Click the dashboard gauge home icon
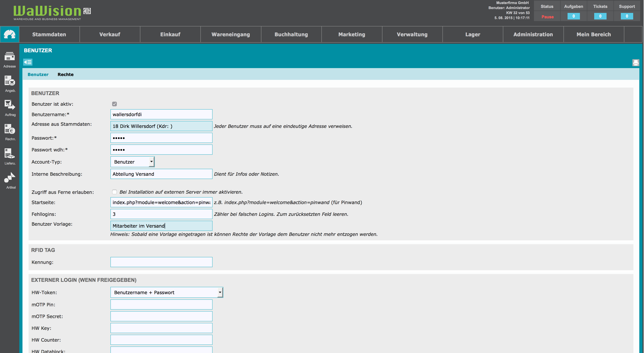 tap(9, 34)
